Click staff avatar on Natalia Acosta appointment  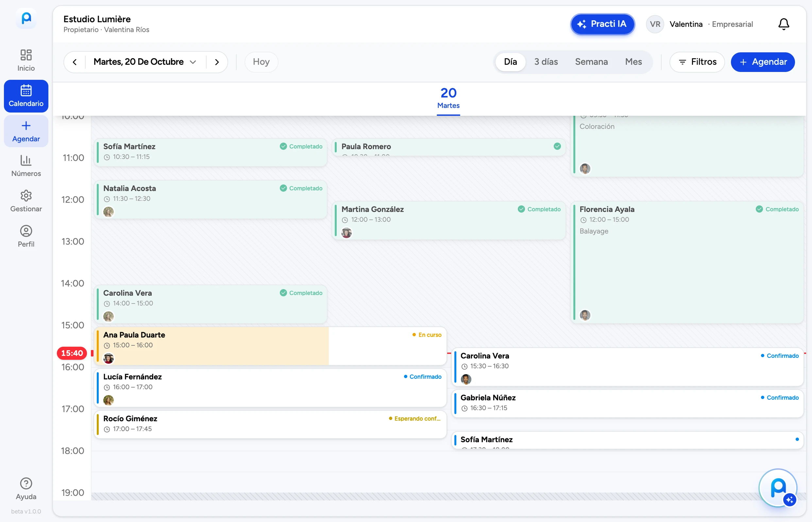(x=109, y=212)
